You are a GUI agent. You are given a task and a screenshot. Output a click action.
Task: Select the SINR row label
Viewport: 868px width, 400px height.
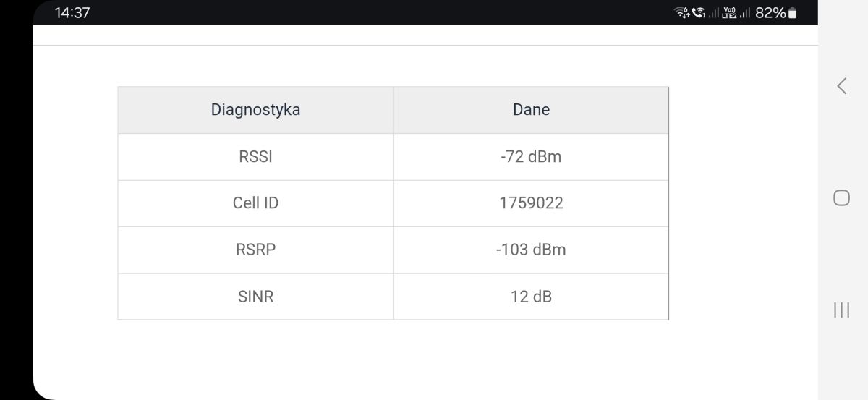[255, 297]
